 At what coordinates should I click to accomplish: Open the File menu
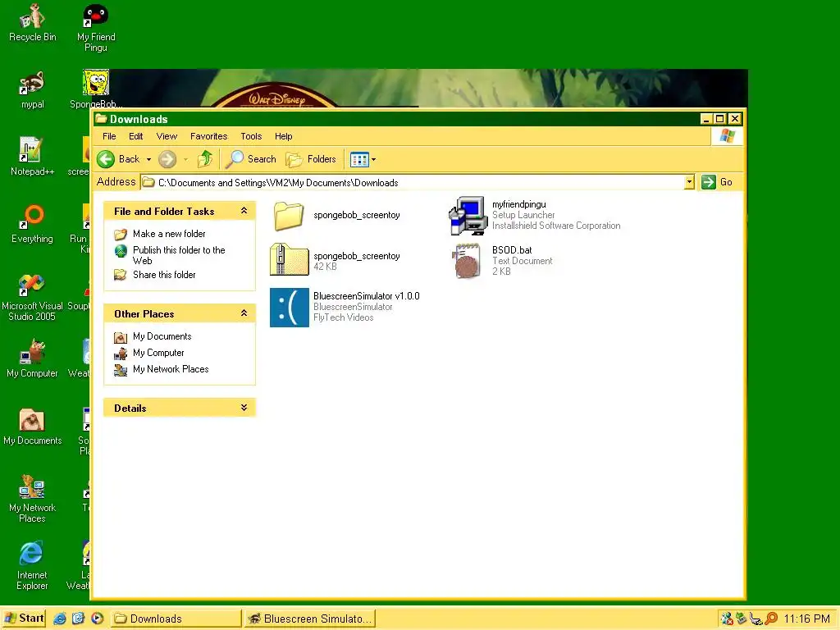click(109, 136)
